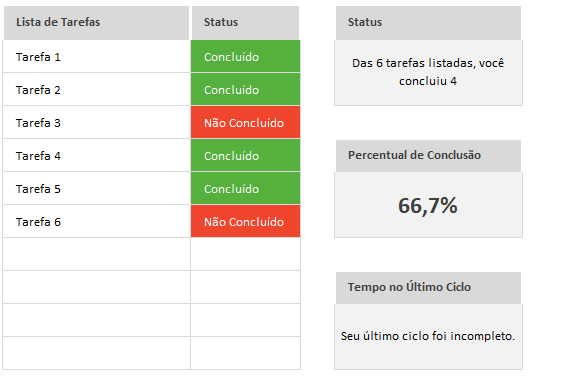This screenshot has width=561, height=377.
Task: Click the Percentual de Conclusão header
Action: pos(428,156)
